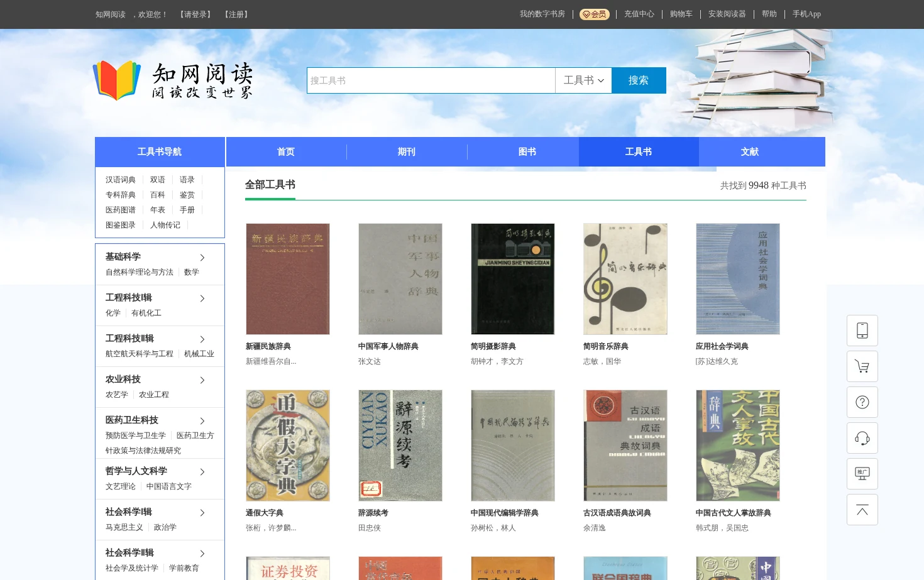The height and width of the screenshot is (580, 924).
Task: Open 我的数字书房 link
Action: coord(542,14)
